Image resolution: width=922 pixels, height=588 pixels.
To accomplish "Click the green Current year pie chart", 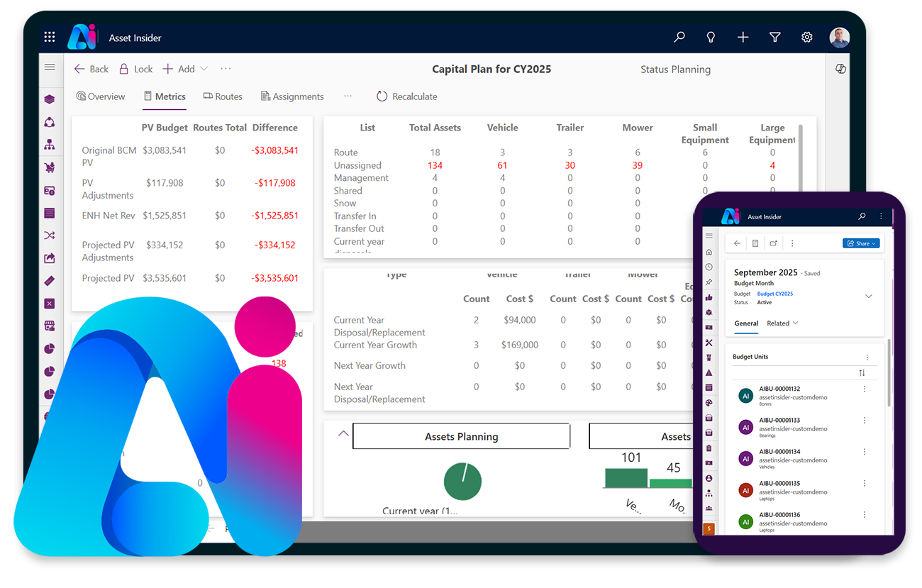I will (x=462, y=482).
